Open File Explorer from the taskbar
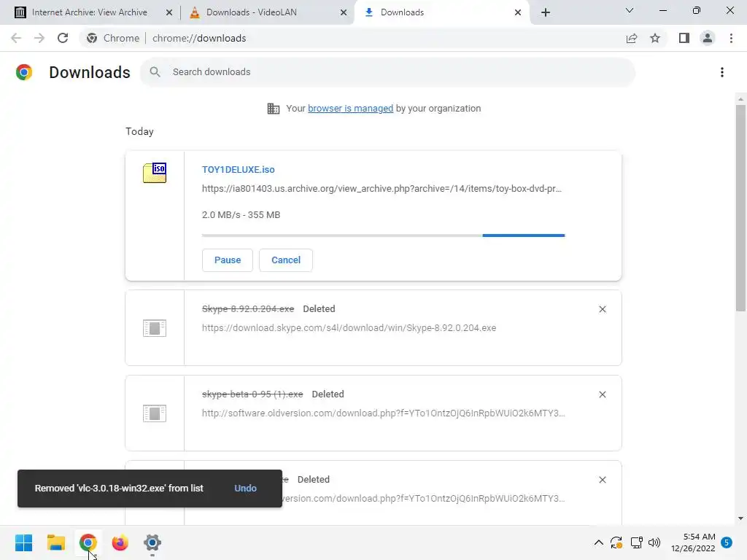The image size is (747, 560). coord(55,542)
